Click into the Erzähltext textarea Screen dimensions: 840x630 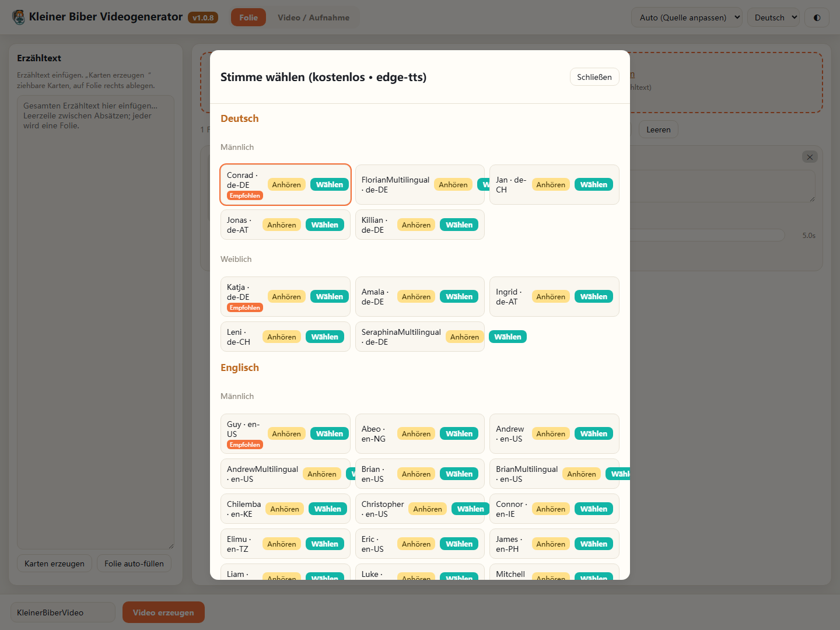click(96, 323)
